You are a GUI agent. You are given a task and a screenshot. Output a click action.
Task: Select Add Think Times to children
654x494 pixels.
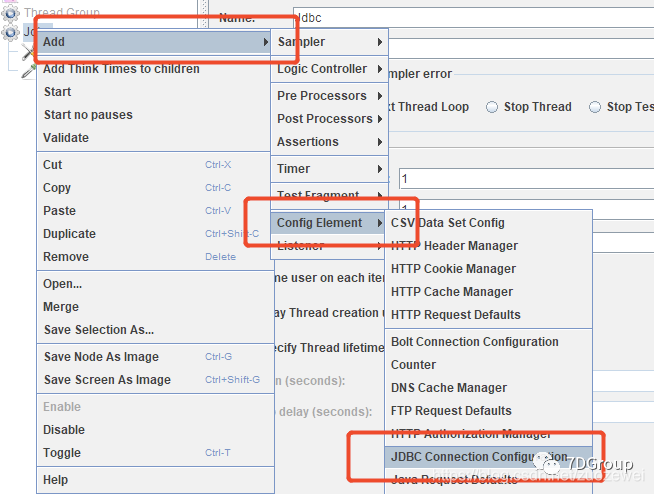(153, 69)
